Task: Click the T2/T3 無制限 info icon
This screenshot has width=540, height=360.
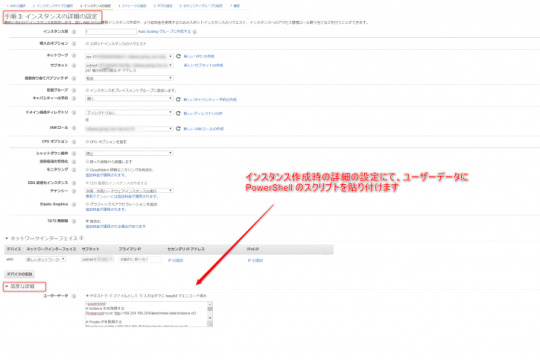Action: tap(74, 221)
